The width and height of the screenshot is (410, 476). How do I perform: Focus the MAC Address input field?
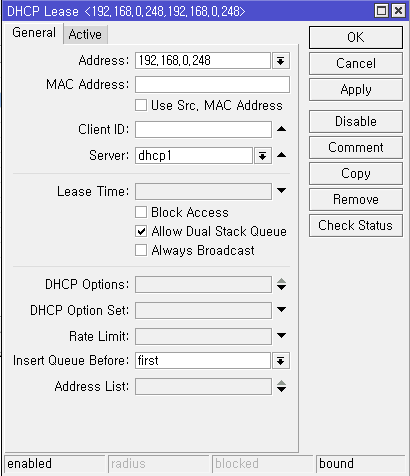pyautogui.click(x=212, y=85)
